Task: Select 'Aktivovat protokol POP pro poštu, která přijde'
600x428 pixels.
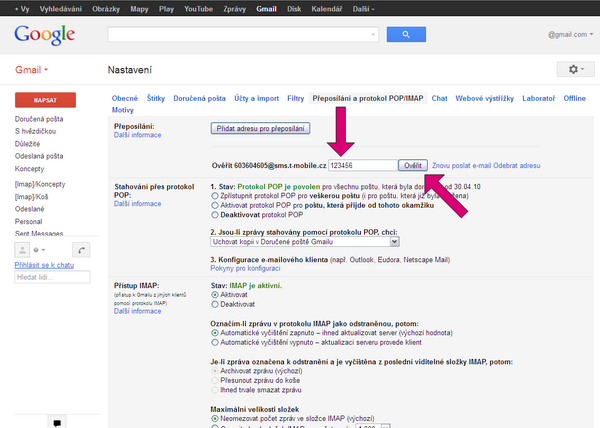Action: 215,205
